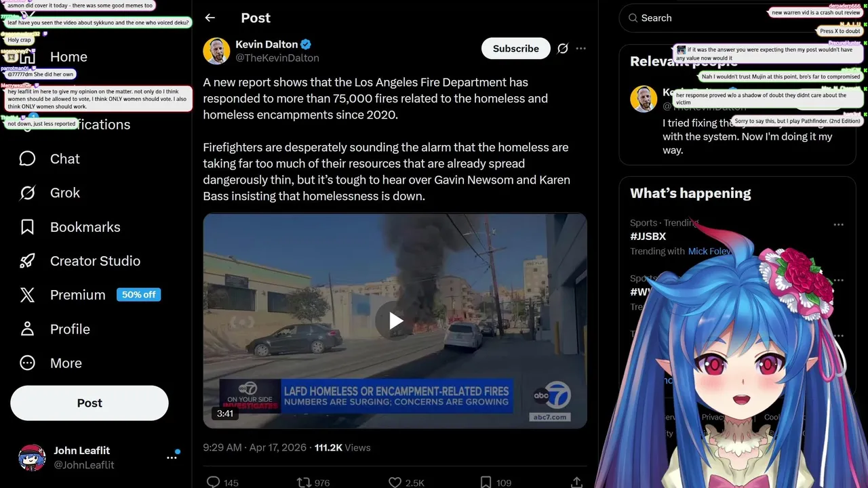
Task: Open Creator Studio rocket icon
Action: pos(27,261)
